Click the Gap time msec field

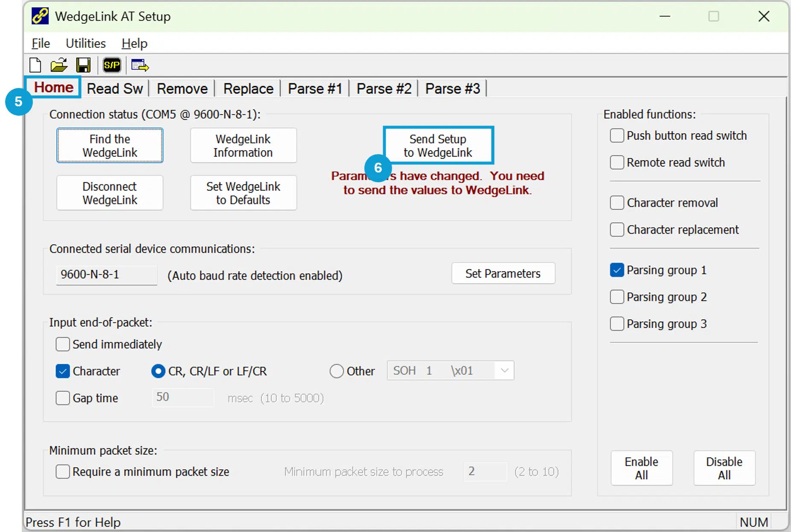pos(183,398)
